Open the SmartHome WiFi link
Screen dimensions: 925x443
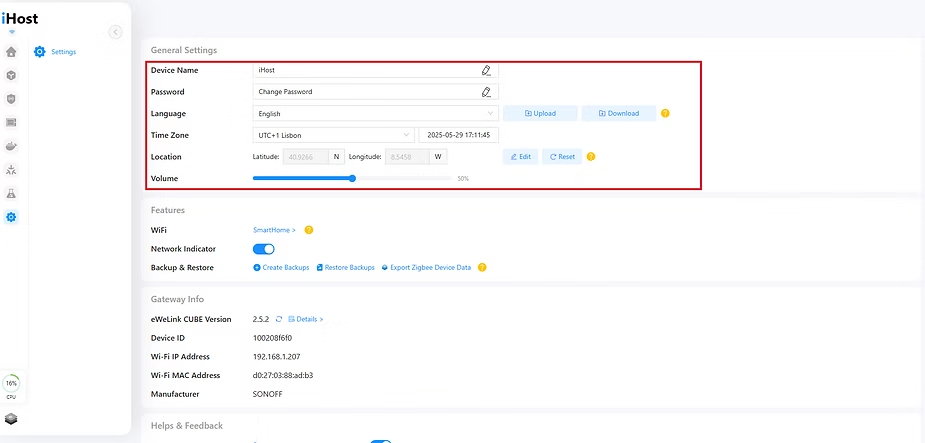tap(274, 230)
